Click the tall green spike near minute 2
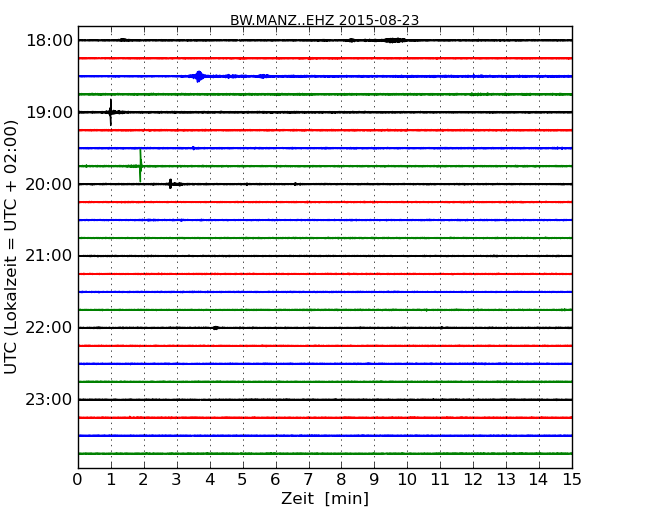 tap(140, 165)
